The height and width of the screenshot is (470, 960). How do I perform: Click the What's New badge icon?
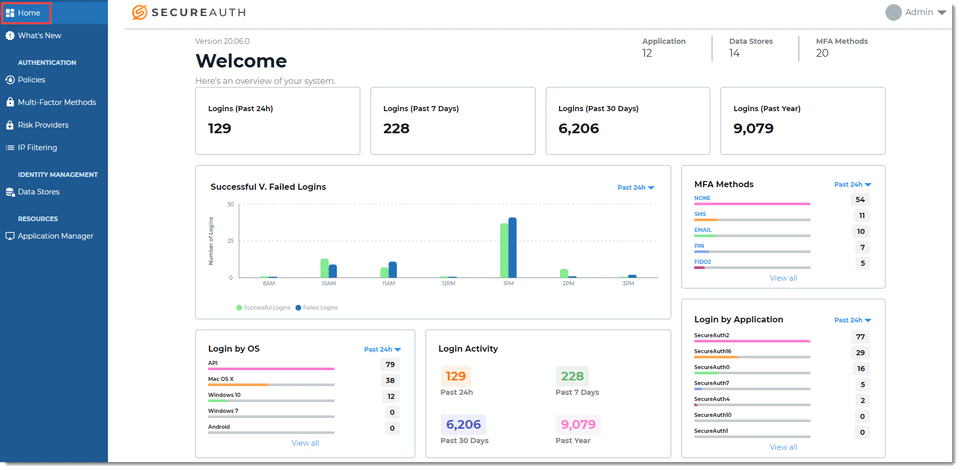[x=10, y=35]
